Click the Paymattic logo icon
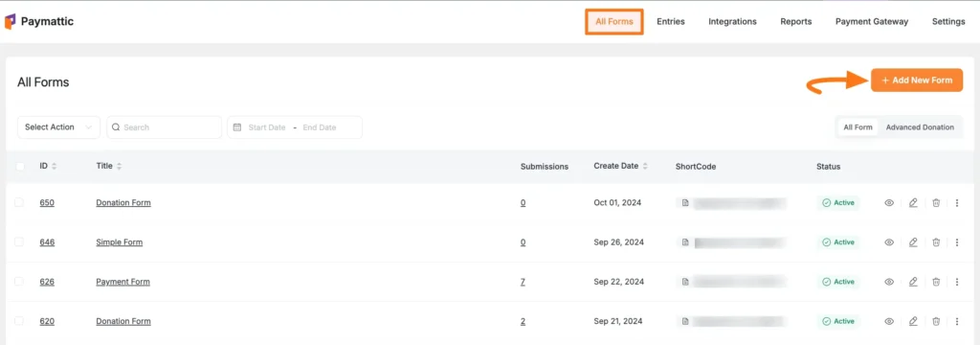The image size is (980, 345). click(x=10, y=22)
